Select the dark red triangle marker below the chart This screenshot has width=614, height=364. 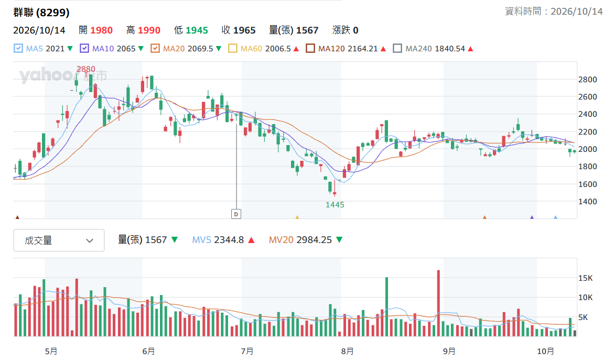click(x=17, y=217)
